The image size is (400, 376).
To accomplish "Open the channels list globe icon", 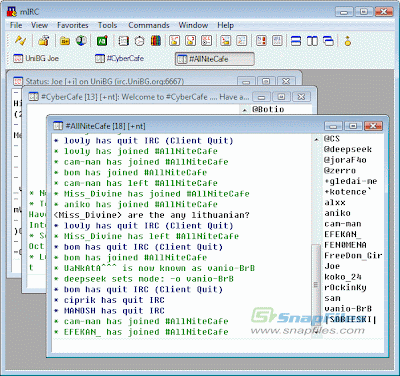I will click(81, 41).
